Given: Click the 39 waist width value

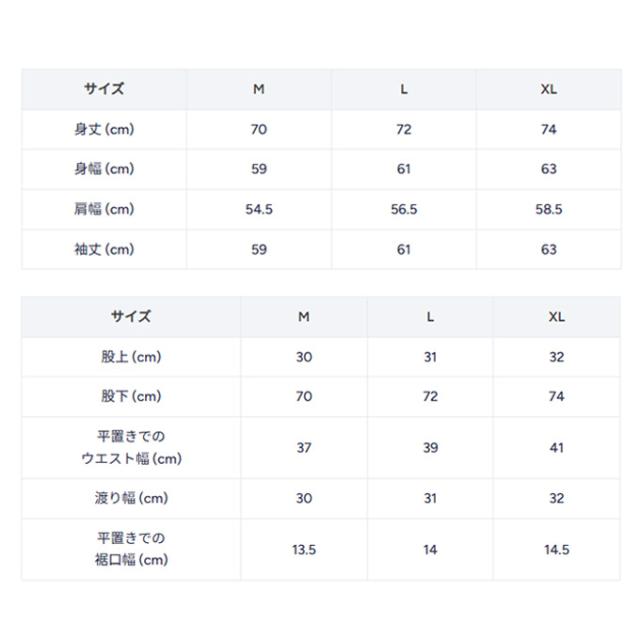Looking at the screenshot, I should [x=430, y=448].
